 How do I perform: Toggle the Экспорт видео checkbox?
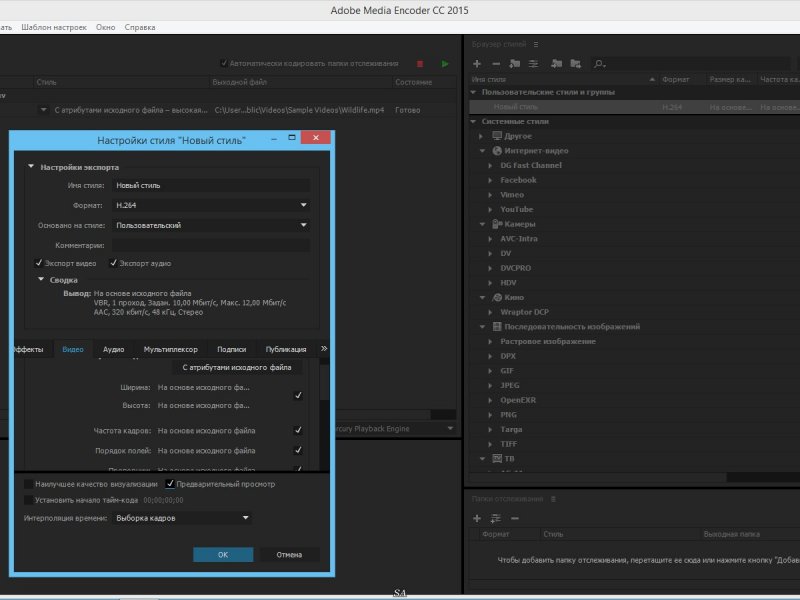[39, 263]
